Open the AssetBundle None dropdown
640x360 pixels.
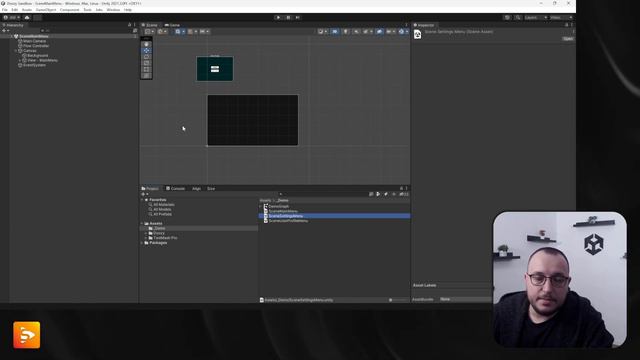(465, 299)
